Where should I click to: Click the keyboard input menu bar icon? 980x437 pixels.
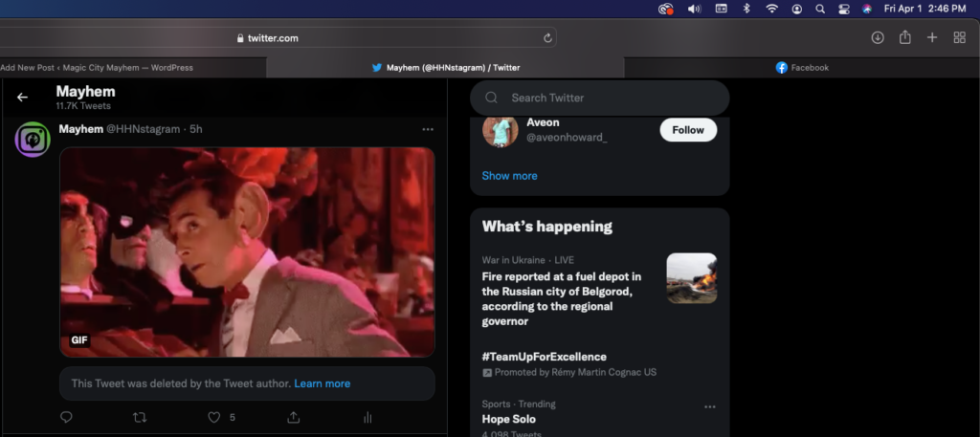pos(722,9)
